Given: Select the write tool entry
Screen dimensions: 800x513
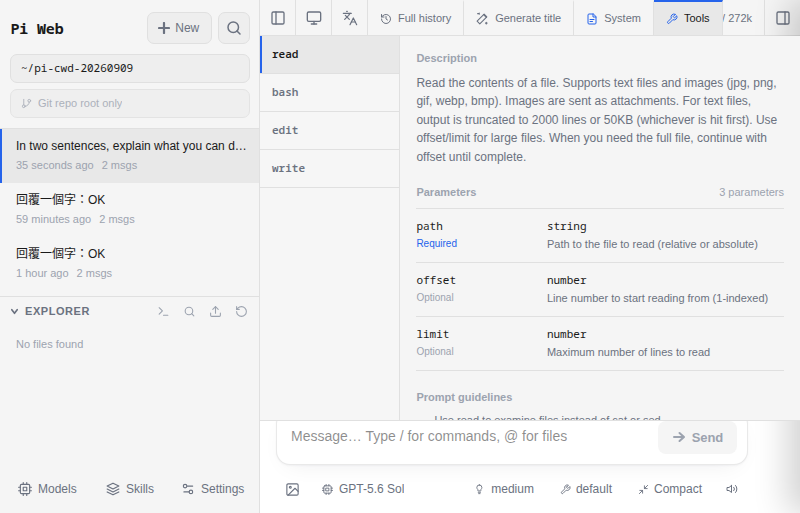Looking at the screenshot, I should click(x=330, y=168).
